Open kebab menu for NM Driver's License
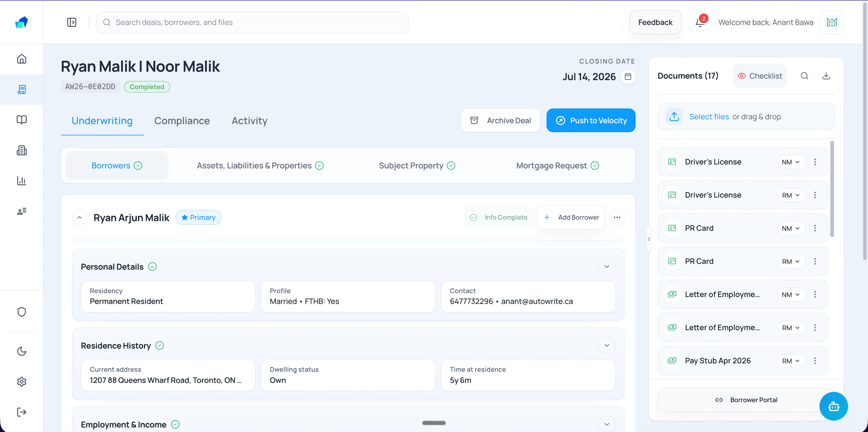This screenshot has height=432, width=868. (x=815, y=162)
